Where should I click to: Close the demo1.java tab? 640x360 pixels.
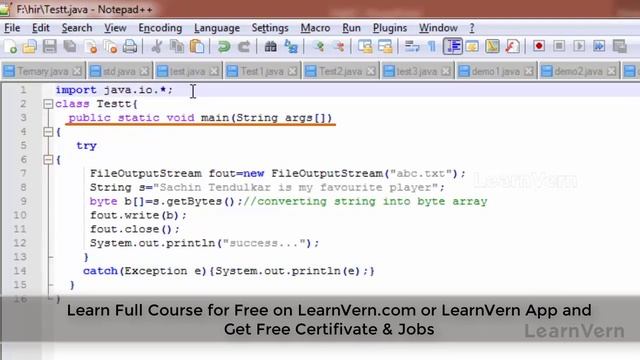click(x=529, y=71)
